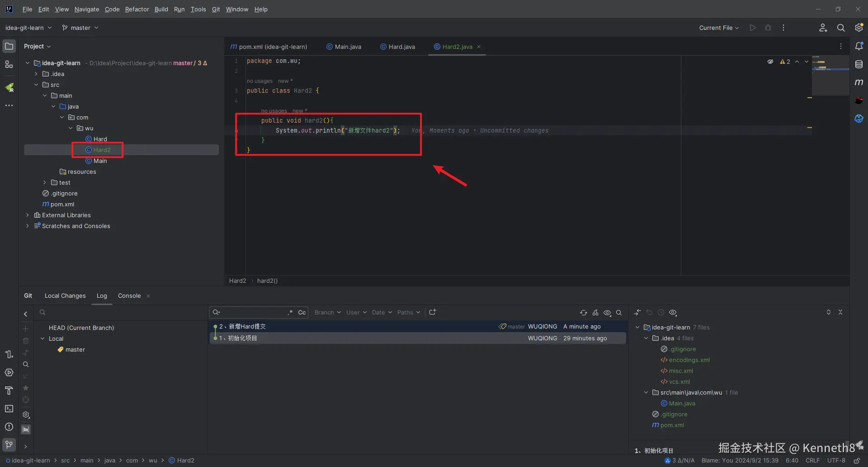Open IDE settings gear icon

tap(859, 28)
